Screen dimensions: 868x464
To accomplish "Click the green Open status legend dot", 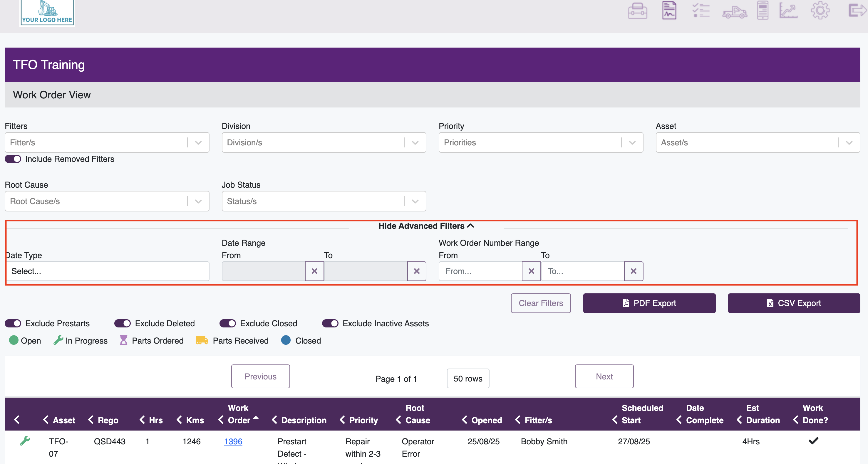I will (x=14, y=340).
